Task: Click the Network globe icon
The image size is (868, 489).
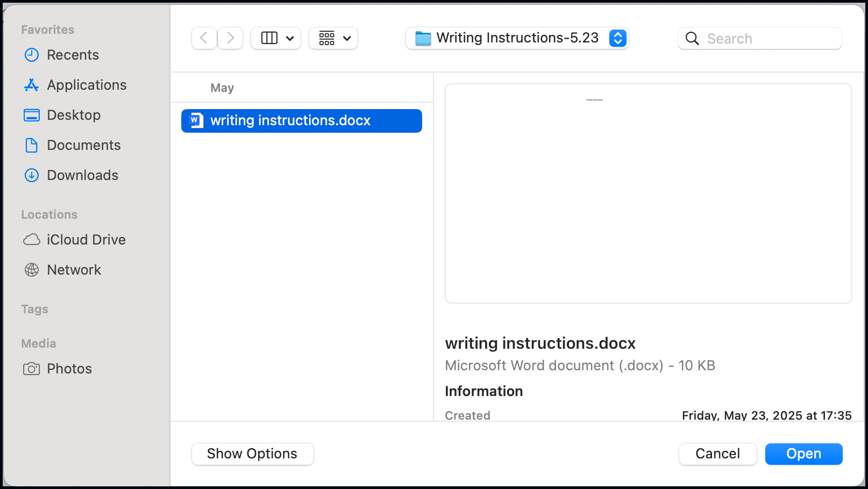Action: click(32, 270)
